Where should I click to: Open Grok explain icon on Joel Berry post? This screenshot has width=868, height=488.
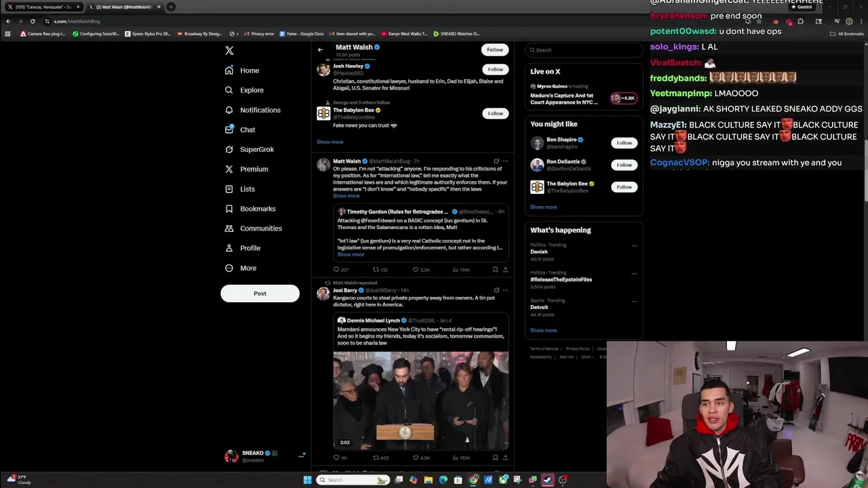(x=496, y=290)
